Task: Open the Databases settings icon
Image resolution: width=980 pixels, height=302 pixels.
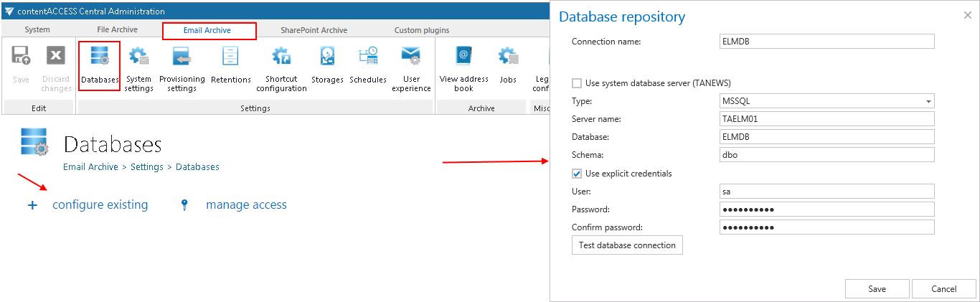Action: (99, 66)
